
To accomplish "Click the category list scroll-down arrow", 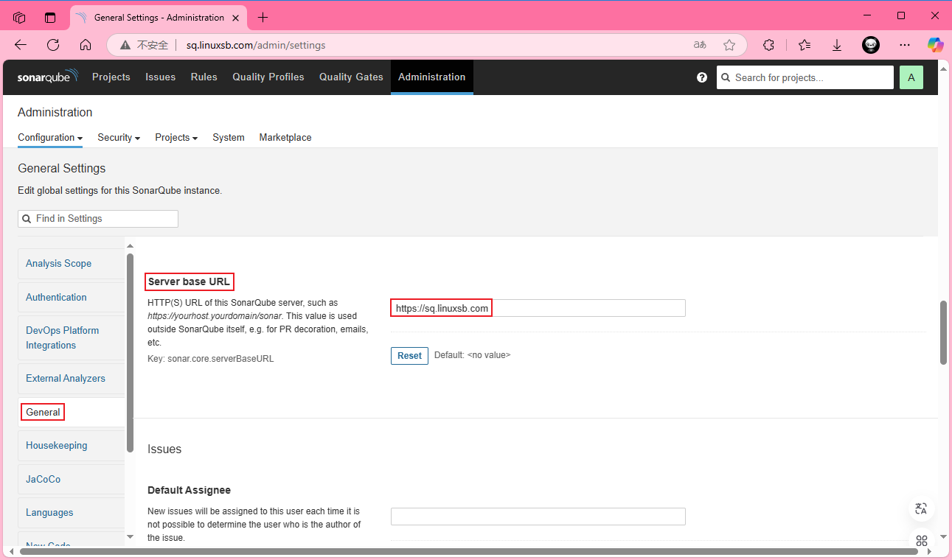I will tap(130, 537).
